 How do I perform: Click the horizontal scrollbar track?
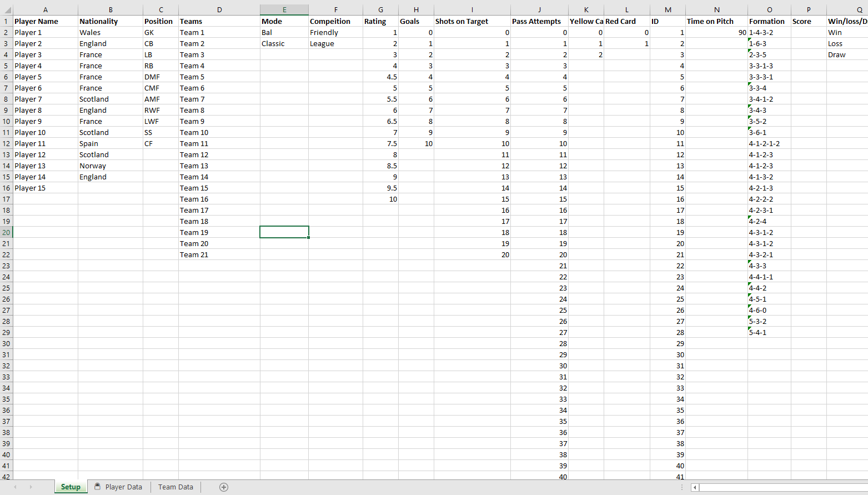point(783,487)
